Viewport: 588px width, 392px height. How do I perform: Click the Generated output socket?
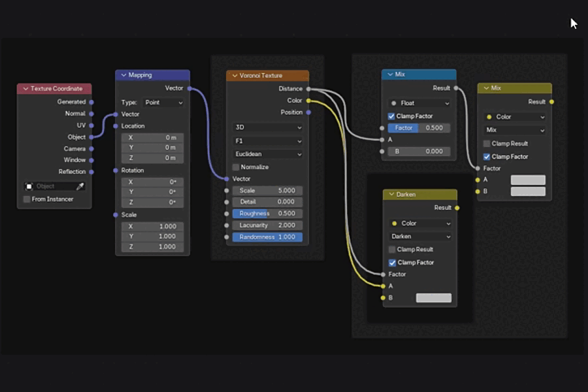(x=91, y=102)
